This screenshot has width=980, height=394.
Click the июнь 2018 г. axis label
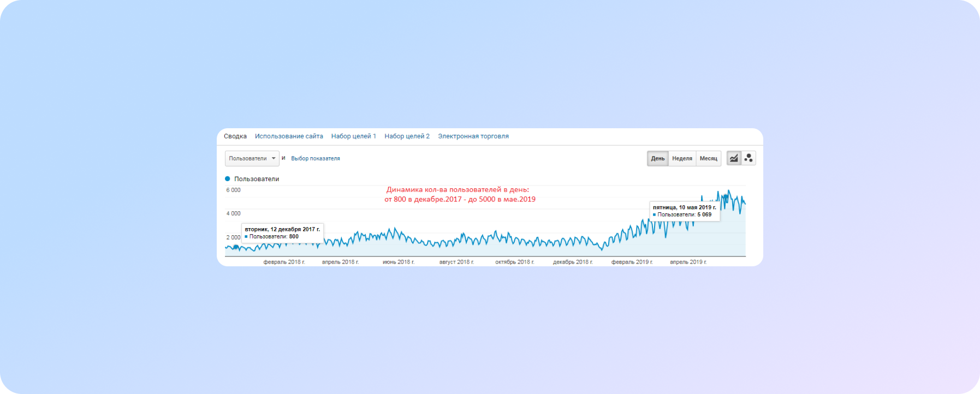tap(399, 262)
